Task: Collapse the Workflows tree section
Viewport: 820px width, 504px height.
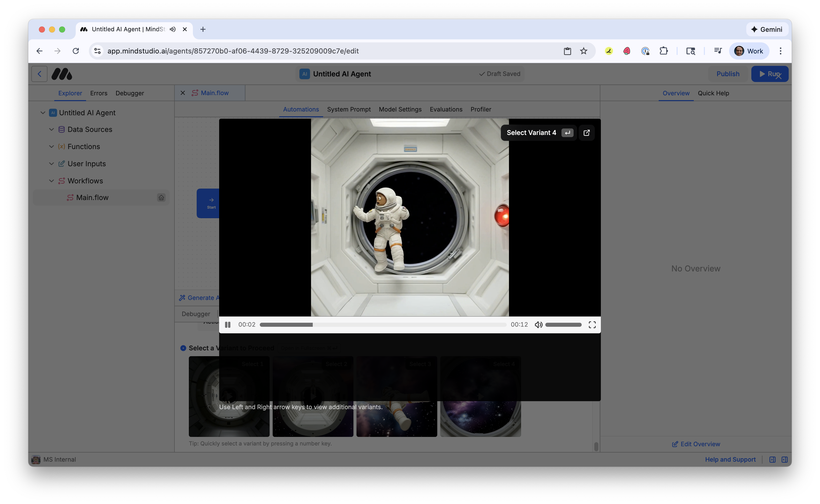Action: 51,181
